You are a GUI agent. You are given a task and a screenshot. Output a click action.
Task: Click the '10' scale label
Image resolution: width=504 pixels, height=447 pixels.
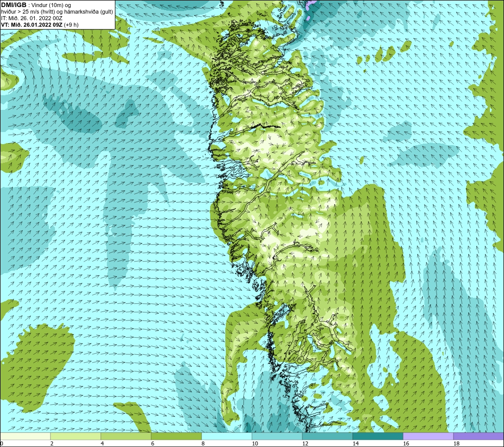(255, 444)
